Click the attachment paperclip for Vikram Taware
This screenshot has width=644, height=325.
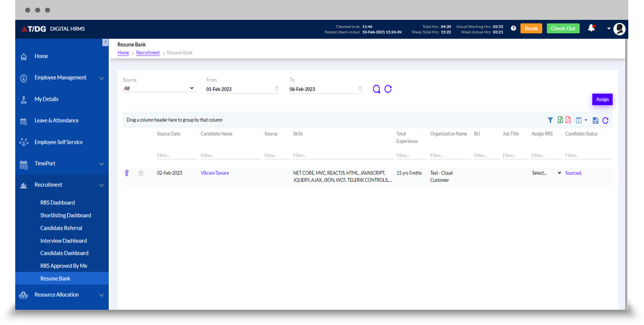point(127,173)
